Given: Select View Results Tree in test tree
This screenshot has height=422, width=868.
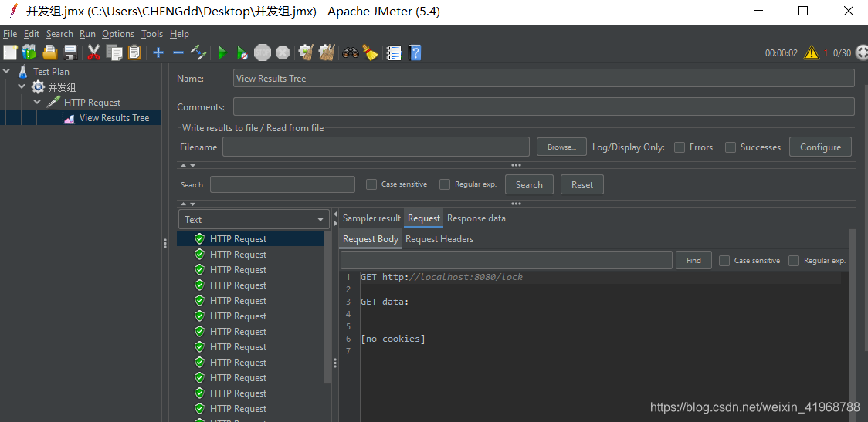Looking at the screenshot, I should (x=114, y=118).
